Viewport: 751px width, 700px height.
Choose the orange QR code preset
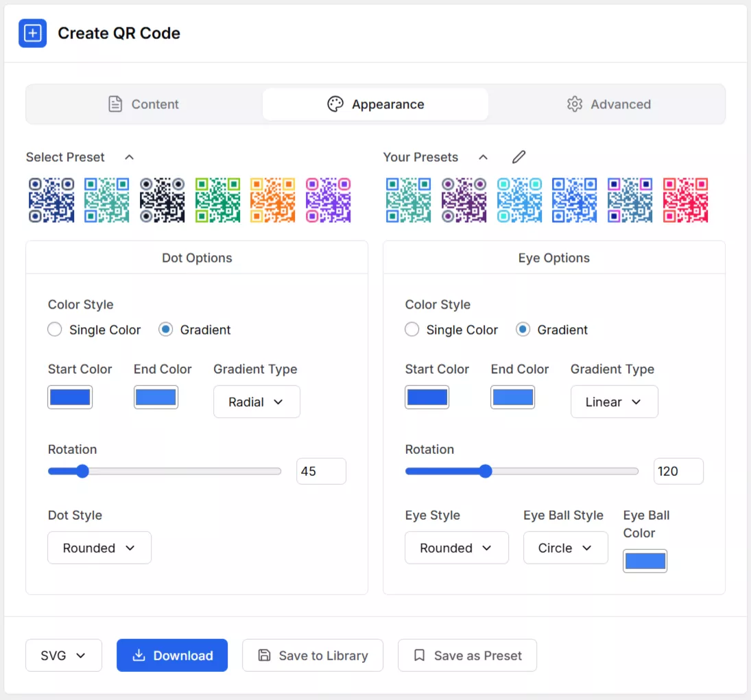click(x=272, y=200)
